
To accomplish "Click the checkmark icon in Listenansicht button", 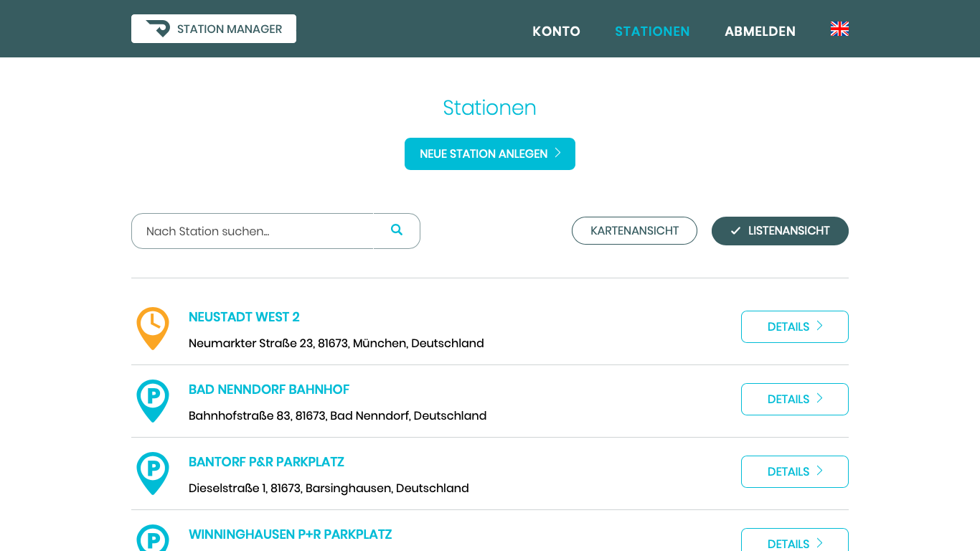I will point(735,230).
